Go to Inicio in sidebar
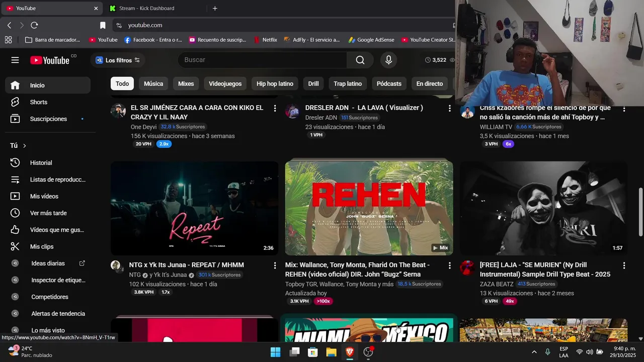The image size is (644, 362). [48, 85]
